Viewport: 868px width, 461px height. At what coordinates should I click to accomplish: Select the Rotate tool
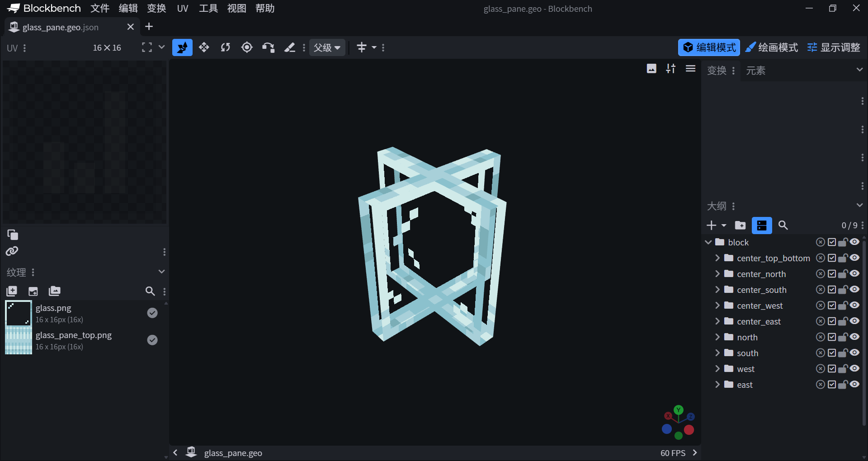click(x=226, y=47)
